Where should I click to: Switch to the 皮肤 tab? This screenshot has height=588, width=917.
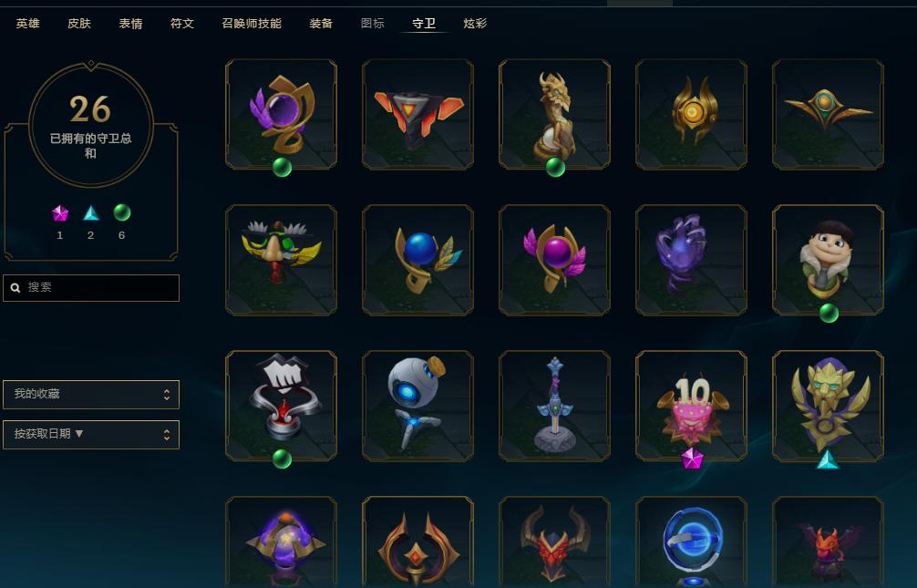[x=79, y=24]
